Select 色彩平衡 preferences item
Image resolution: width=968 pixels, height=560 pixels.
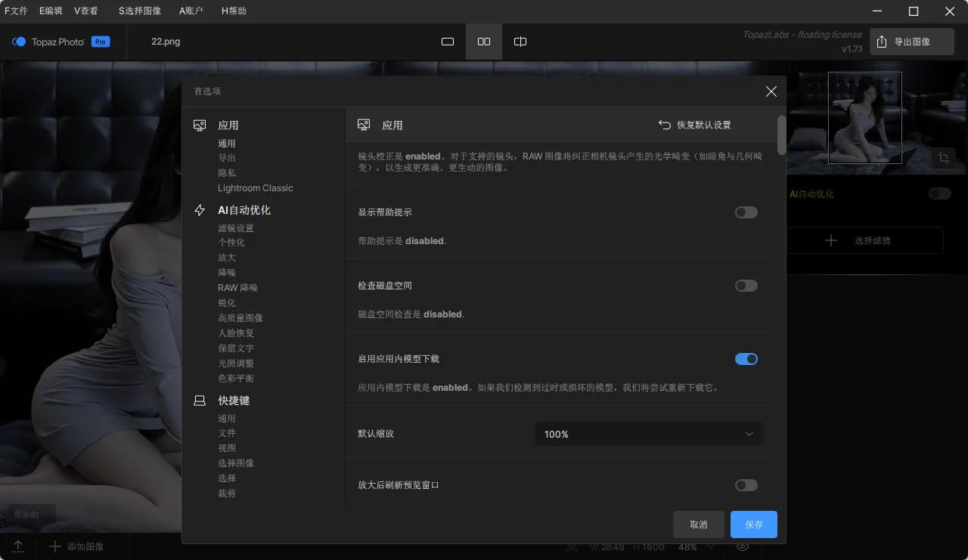click(236, 379)
